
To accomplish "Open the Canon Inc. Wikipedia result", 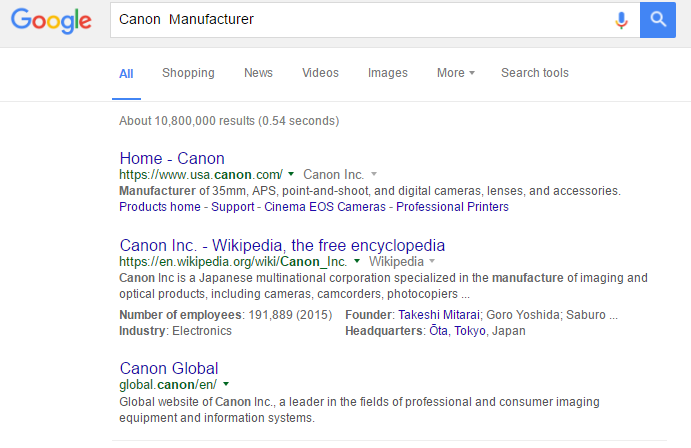I will pyautogui.click(x=282, y=245).
